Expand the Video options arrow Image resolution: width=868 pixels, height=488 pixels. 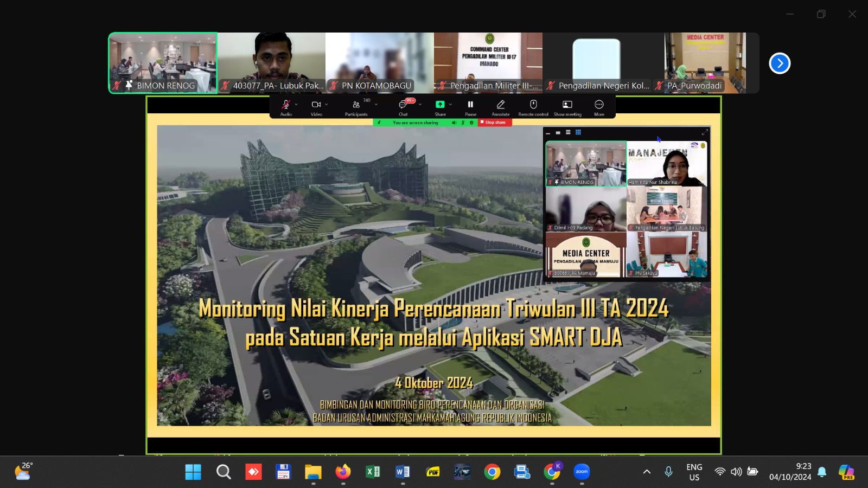[327, 104]
